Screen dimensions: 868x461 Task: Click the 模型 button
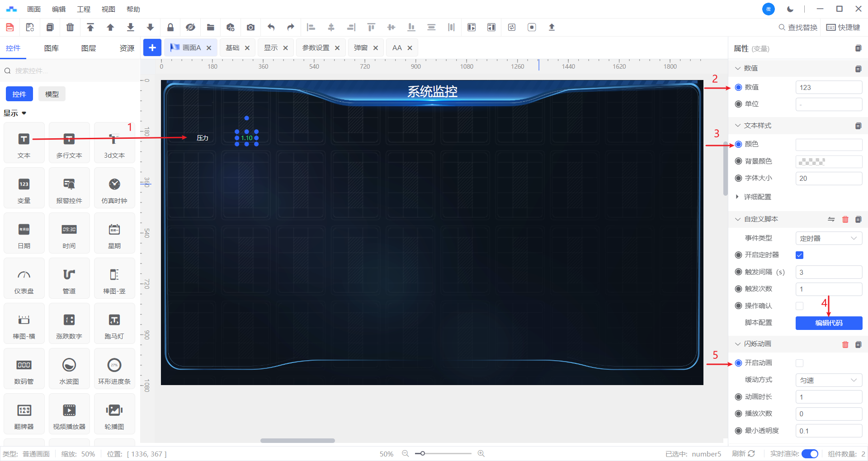pyautogui.click(x=52, y=94)
